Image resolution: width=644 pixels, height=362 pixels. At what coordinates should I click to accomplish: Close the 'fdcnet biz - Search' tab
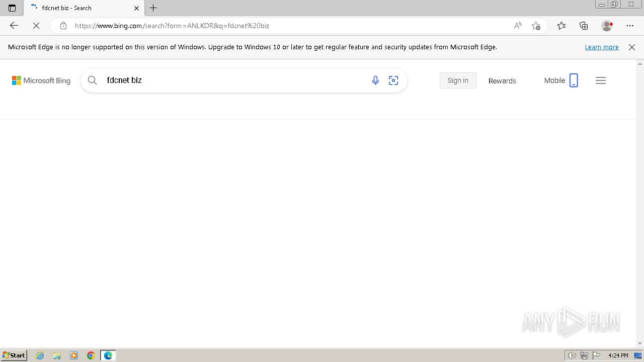click(136, 8)
